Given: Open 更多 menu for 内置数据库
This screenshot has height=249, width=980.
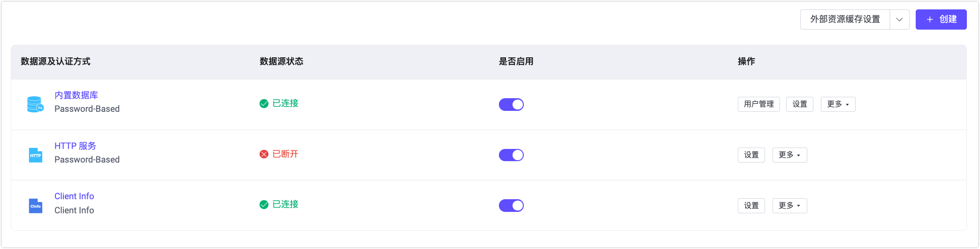Looking at the screenshot, I should [838, 104].
